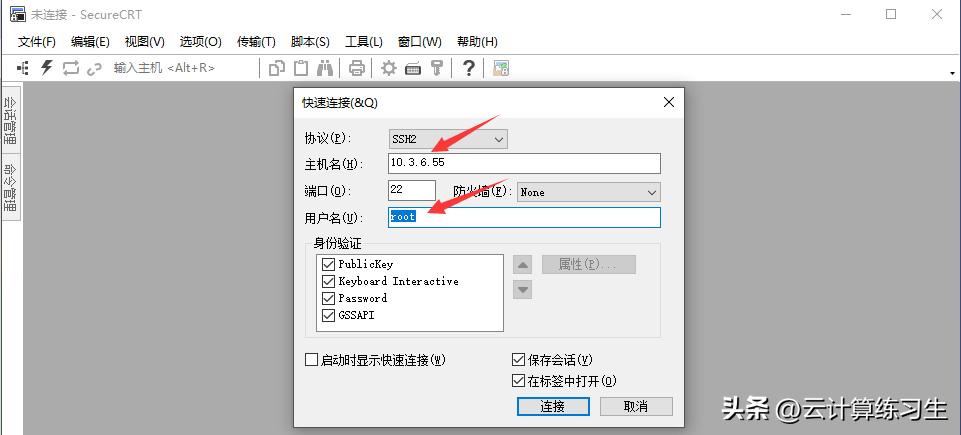Click the Enter host <Alt+R> field
Screen dimensions: 961x435
(164, 68)
